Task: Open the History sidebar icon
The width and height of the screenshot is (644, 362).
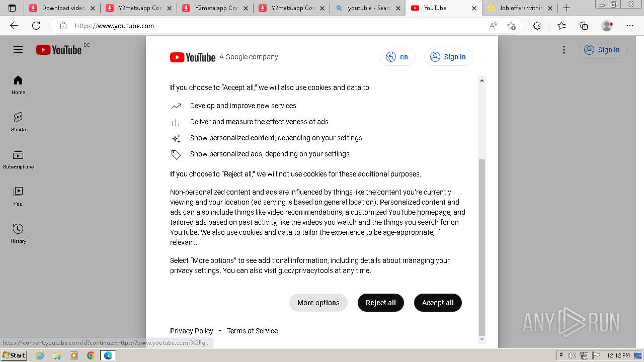Action: click(18, 234)
